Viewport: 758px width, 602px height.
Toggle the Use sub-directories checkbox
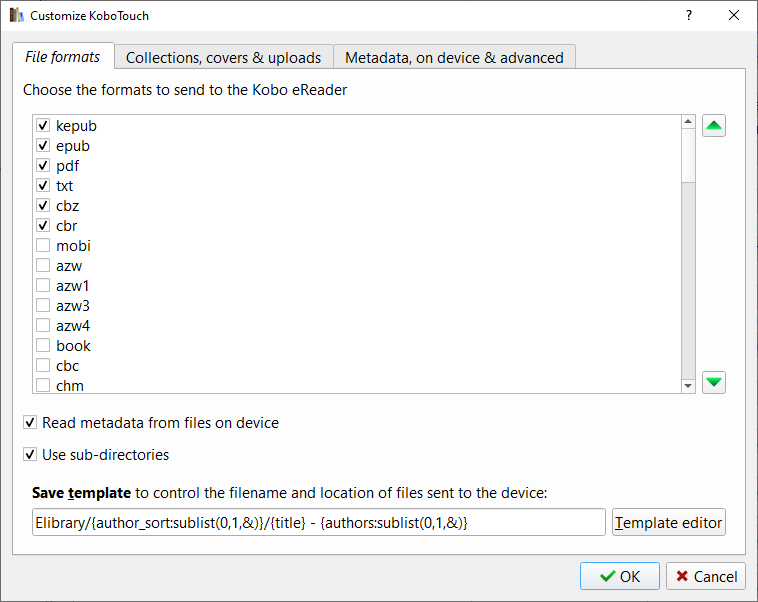coord(30,455)
